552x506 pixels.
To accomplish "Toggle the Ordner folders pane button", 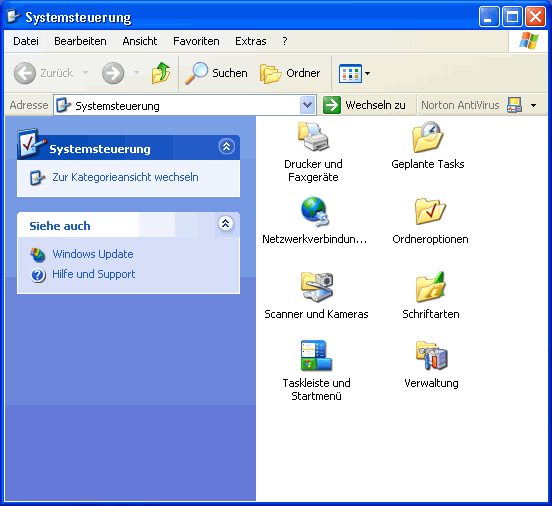I will coord(290,73).
